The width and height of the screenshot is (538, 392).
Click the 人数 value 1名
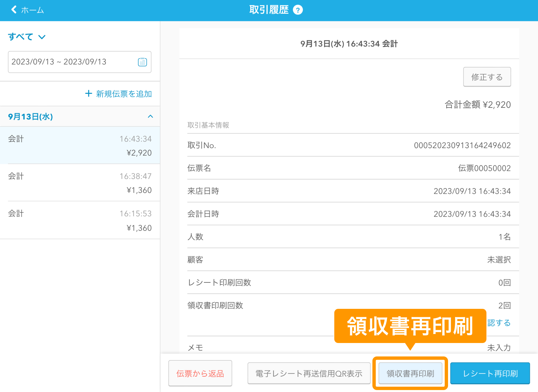[x=505, y=237]
